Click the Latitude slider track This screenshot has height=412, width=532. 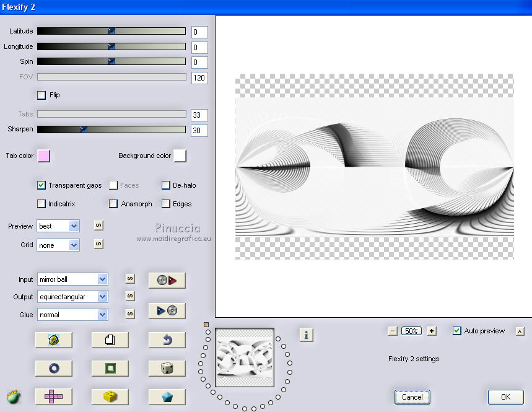[111, 31]
